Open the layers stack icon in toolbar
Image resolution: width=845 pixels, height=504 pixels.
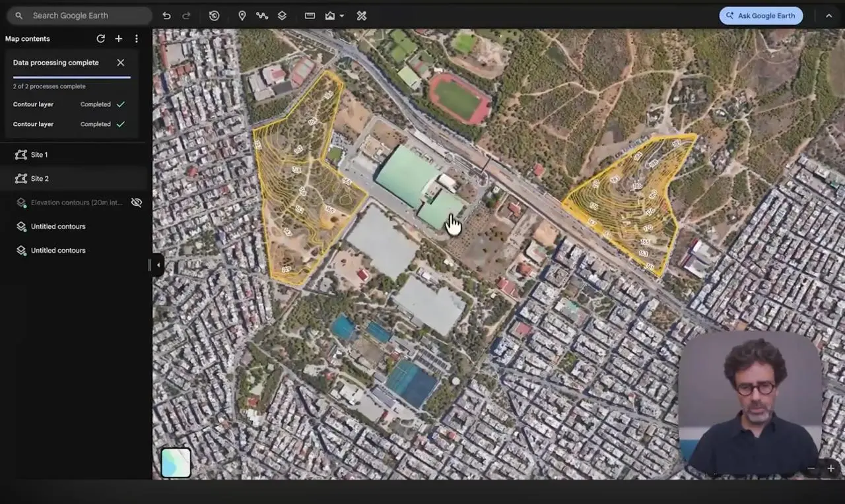(x=282, y=16)
